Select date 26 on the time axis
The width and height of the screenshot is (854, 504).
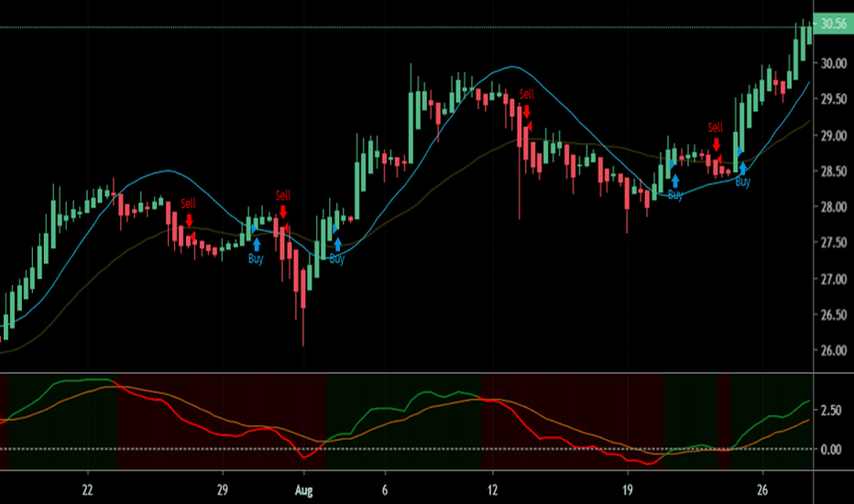[762, 490]
